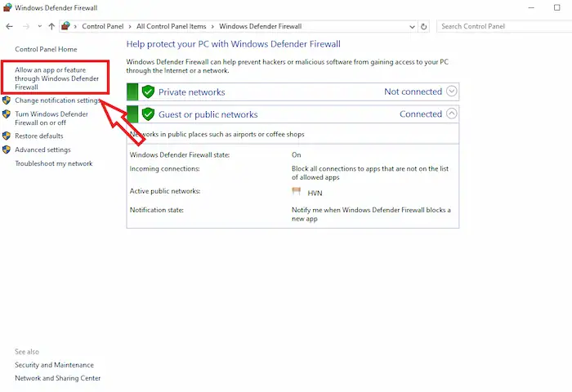Open Turn Windows Defender Firewall on or off
572x392 pixels.
click(x=51, y=118)
